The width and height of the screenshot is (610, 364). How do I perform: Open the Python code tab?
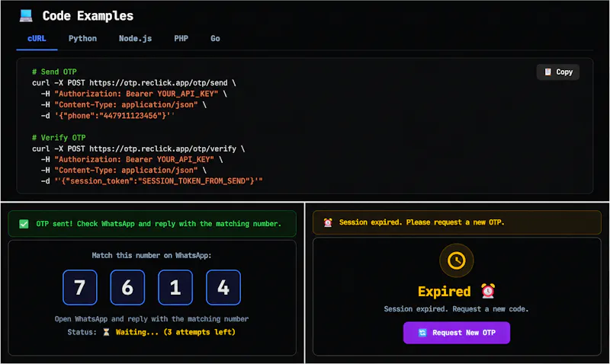(x=82, y=39)
